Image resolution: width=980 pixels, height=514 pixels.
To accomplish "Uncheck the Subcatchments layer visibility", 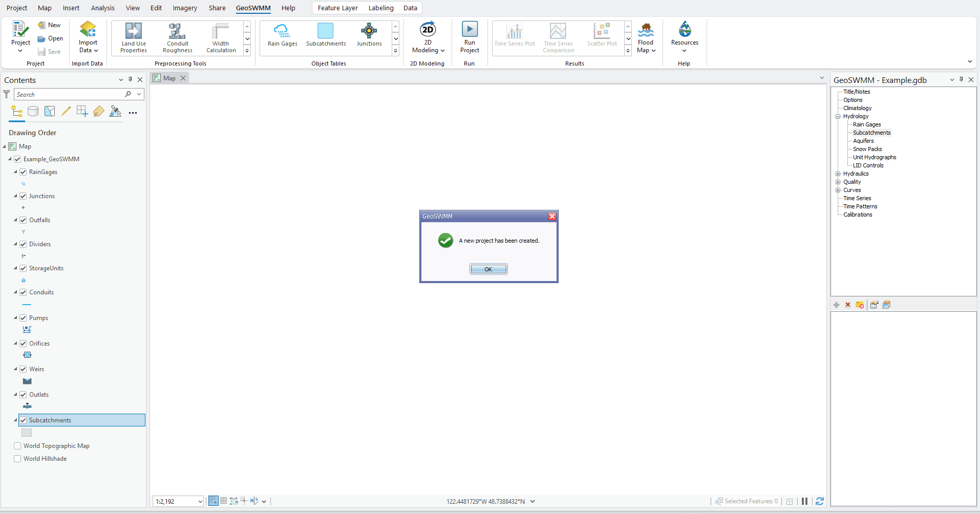I will (23, 420).
